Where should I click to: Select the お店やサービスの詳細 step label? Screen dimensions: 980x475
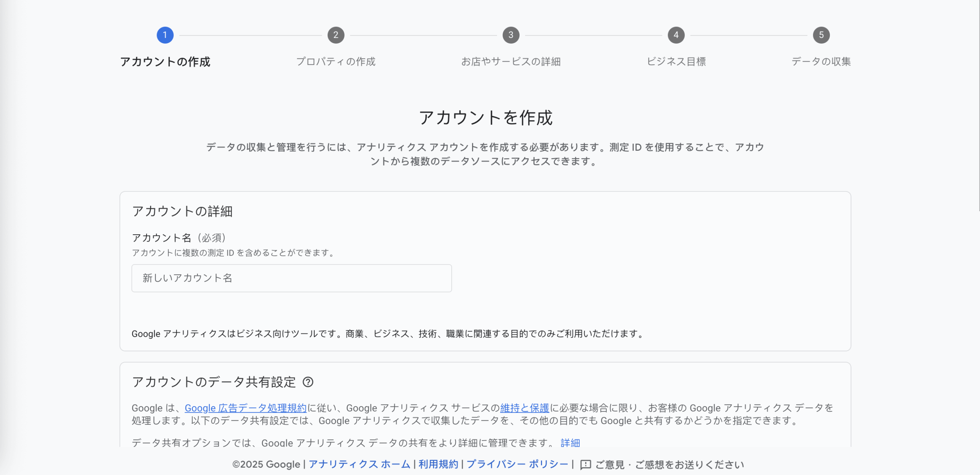pos(511,62)
